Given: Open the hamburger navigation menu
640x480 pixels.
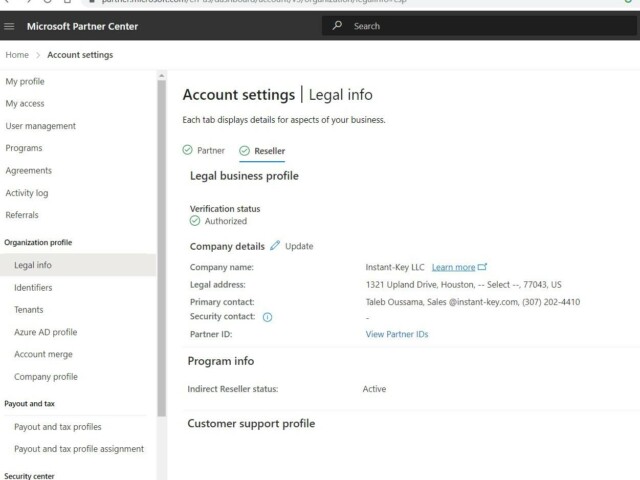Looking at the screenshot, I should (11, 25).
